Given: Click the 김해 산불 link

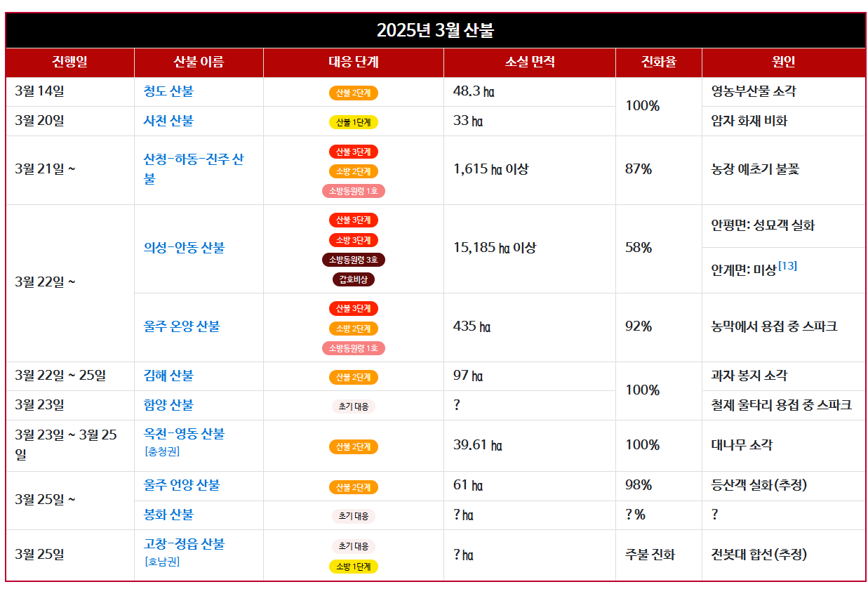Looking at the screenshot, I should pyautogui.click(x=168, y=376).
